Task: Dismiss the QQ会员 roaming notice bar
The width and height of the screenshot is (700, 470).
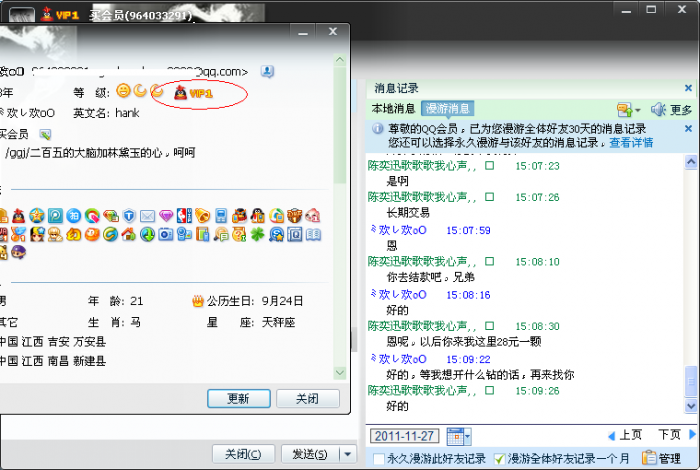Action: click(688, 129)
